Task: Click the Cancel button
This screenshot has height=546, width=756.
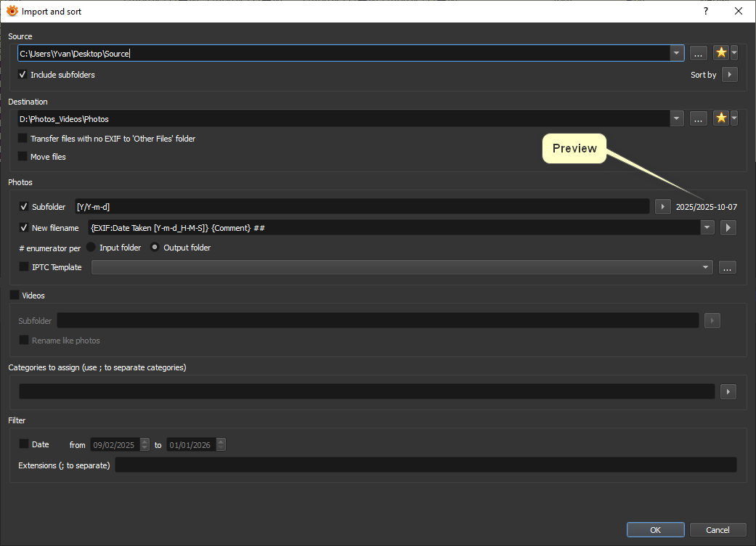Action: click(718, 529)
